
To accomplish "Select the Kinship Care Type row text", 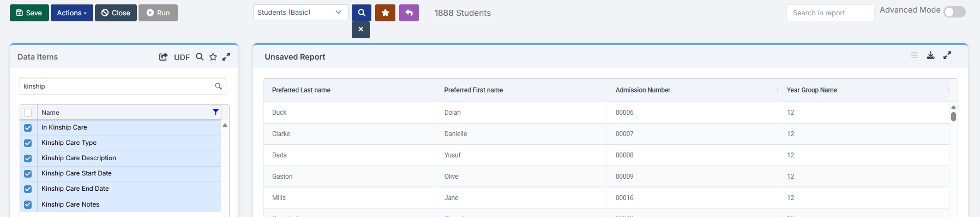I will coord(69,143).
